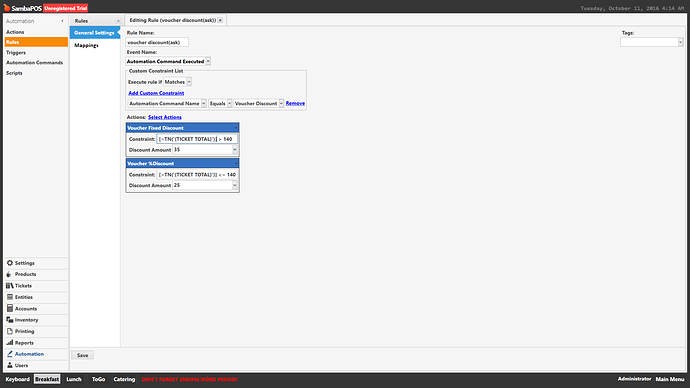The height and width of the screenshot is (388, 690).
Task: Select Triggers in the Automation menu
Action: (16, 52)
